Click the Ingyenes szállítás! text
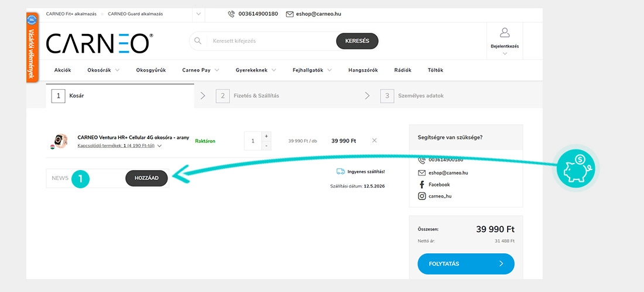The image size is (644, 292). tap(366, 171)
